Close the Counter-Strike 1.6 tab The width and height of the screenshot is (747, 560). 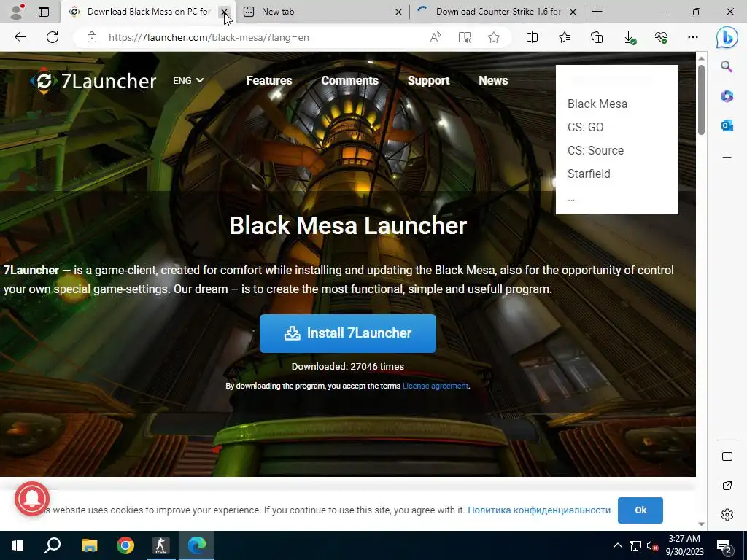point(573,12)
